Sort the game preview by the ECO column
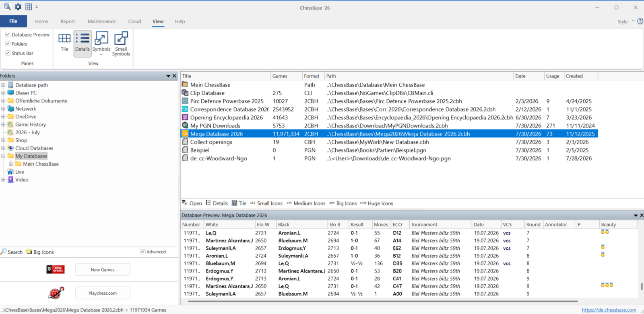This screenshot has height=314, width=644. pos(400,224)
